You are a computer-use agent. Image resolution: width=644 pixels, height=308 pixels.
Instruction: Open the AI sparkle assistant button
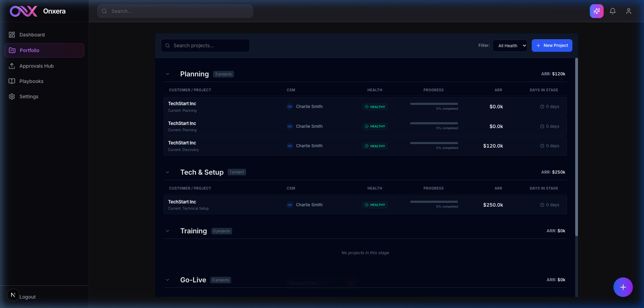[x=596, y=11]
